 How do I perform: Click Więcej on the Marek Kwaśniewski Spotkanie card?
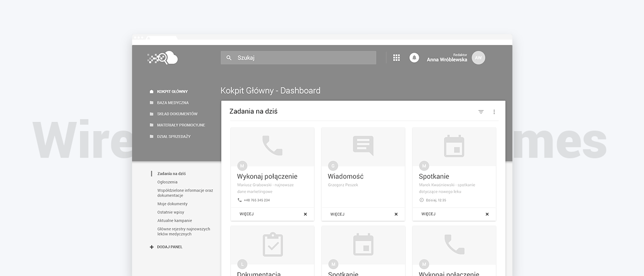point(428,214)
